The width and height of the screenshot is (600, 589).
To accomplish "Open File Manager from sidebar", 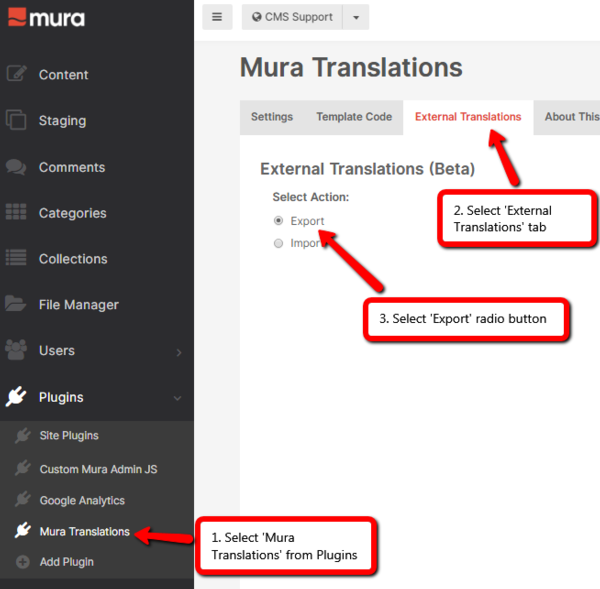I will [x=79, y=305].
